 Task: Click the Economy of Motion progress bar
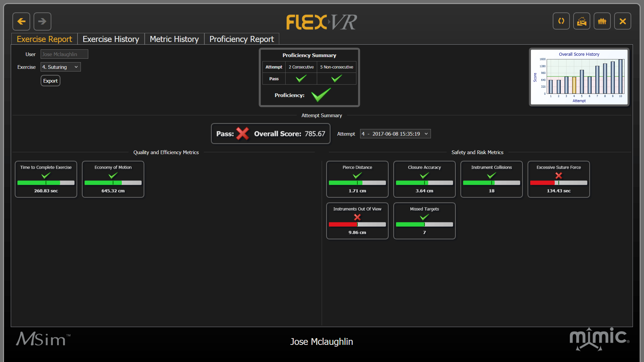pyautogui.click(x=113, y=183)
